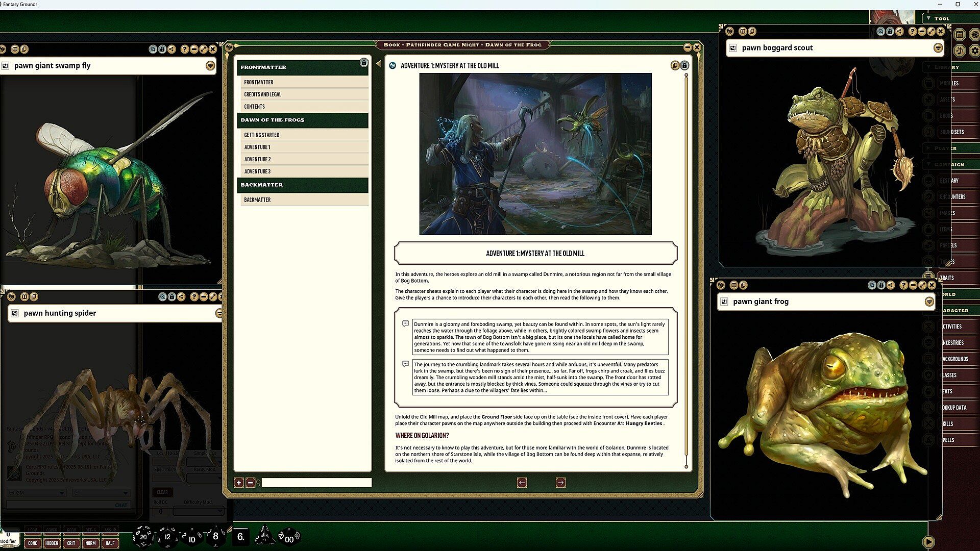Click zoom icon on giant swamp fly window

pyautogui.click(x=153, y=49)
